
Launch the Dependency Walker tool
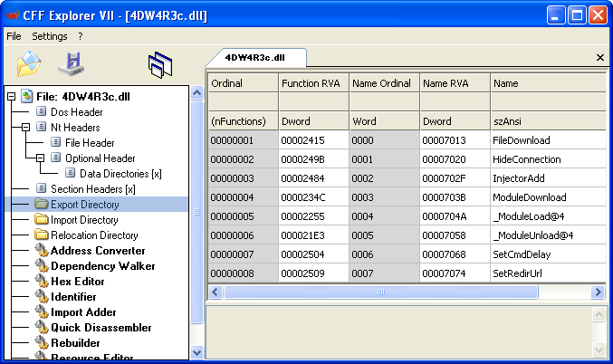coord(102,266)
